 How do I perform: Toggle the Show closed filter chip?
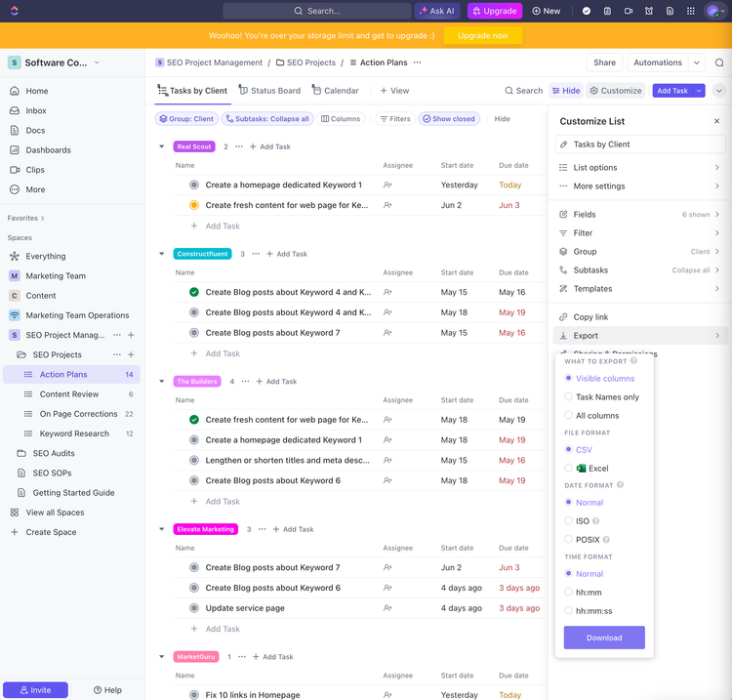tap(449, 119)
